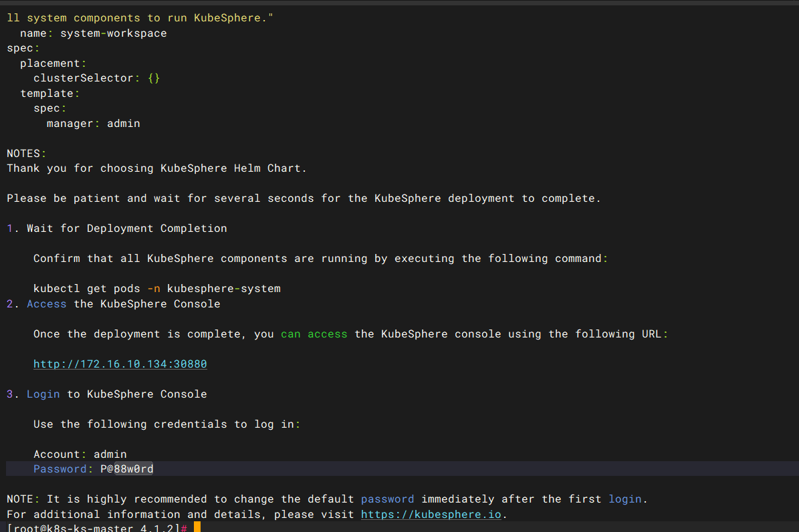The image size is (799, 532).
Task: Click the 'For additional information and details' text
Action: (x=136, y=514)
